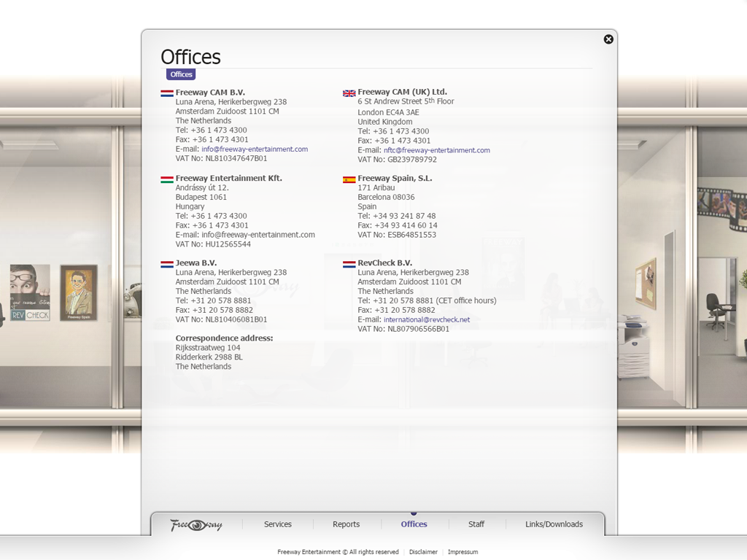Open the Services menu item
Screen dimensions: 747x560
(x=278, y=524)
